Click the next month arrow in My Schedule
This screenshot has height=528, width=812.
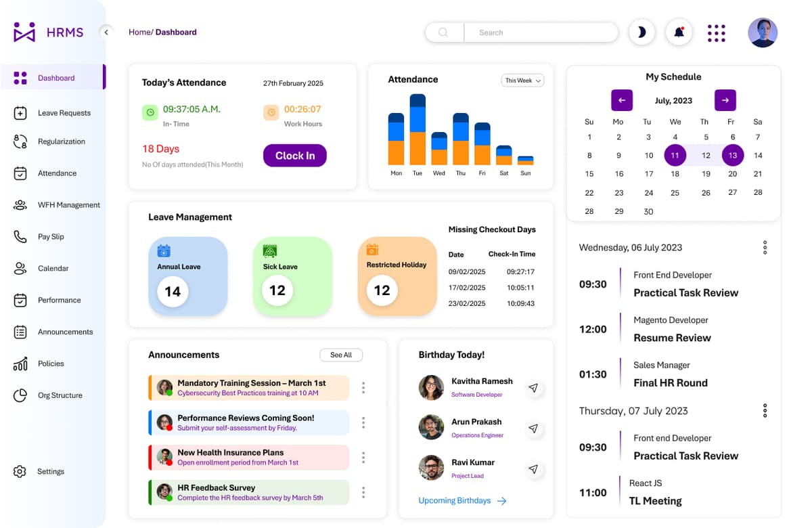coord(725,100)
